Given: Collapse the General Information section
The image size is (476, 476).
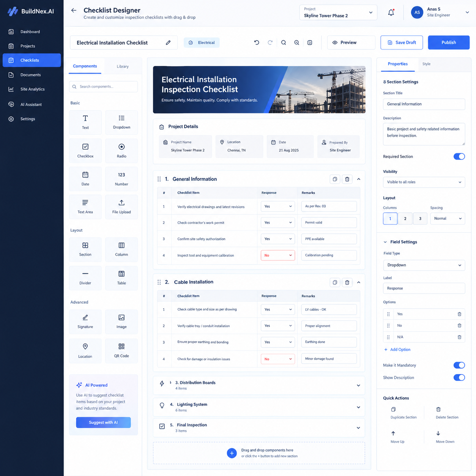Looking at the screenshot, I should point(359,179).
